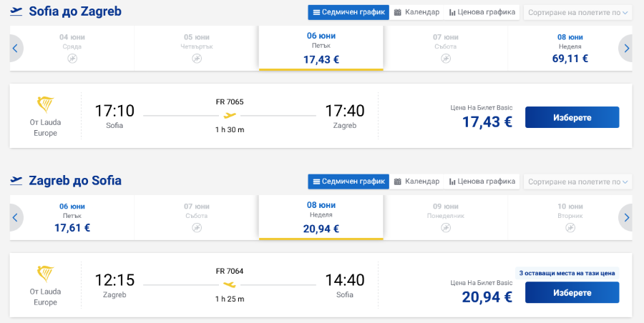Click the plane icon beside Sofia до Zagreb heading
Image resolution: width=644 pixels, height=323 pixels.
(x=16, y=11)
